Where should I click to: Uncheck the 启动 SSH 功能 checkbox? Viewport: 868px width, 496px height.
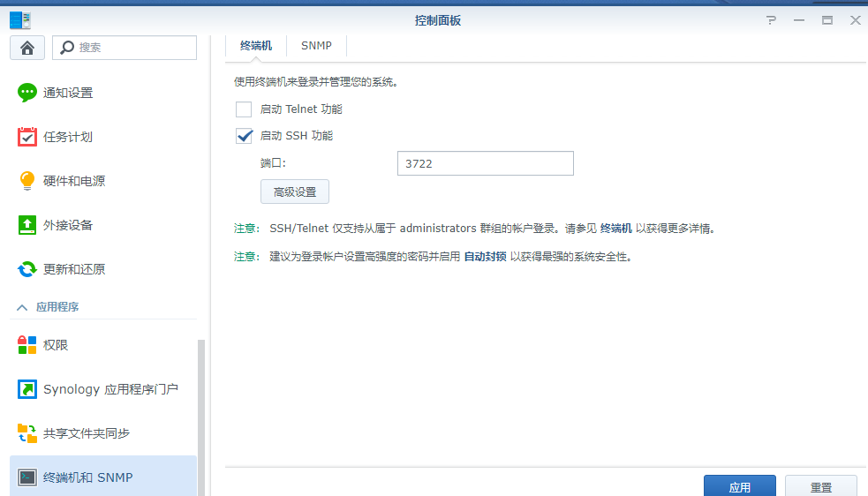click(244, 136)
